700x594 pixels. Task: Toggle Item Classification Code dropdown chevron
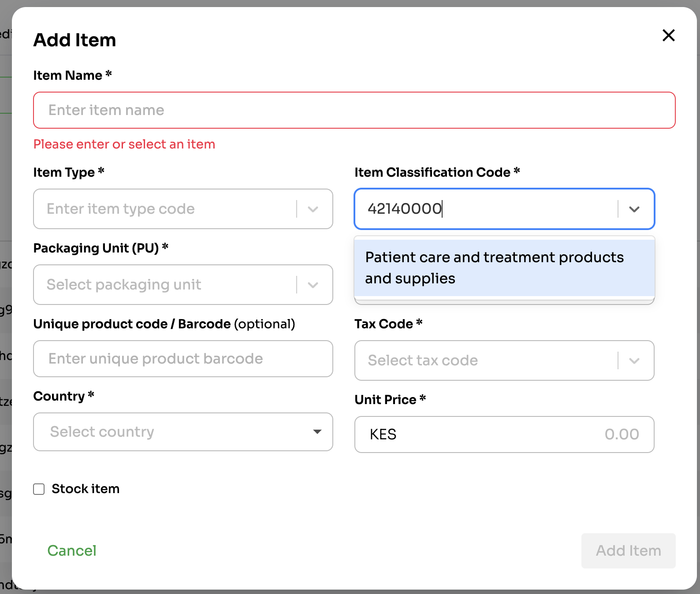pyautogui.click(x=634, y=209)
